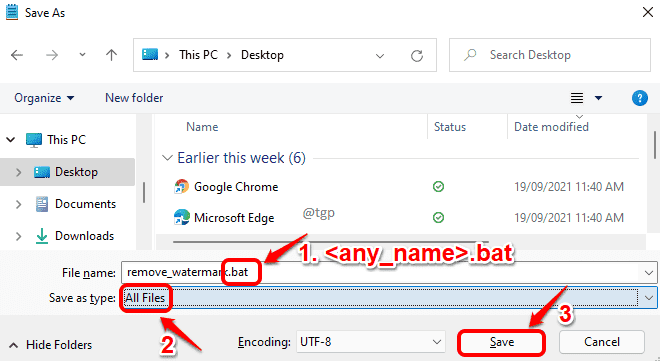
Task: Create a New folder
Action: [x=134, y=98]
